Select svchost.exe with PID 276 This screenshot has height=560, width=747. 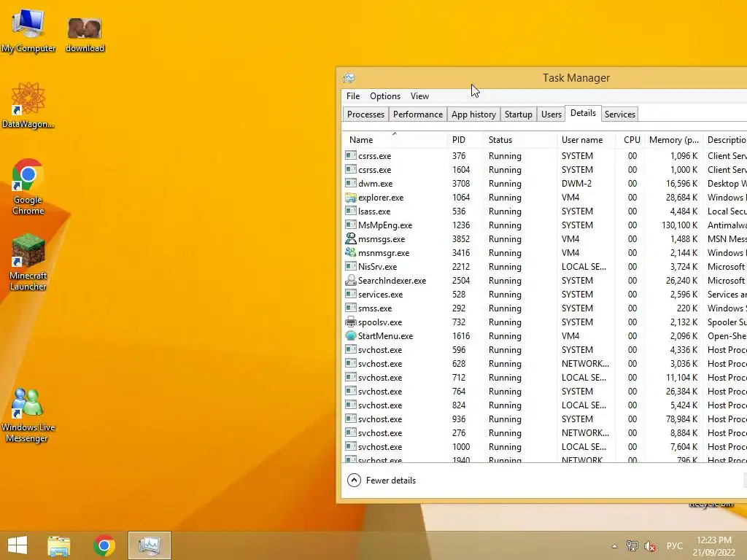[544, 433]
